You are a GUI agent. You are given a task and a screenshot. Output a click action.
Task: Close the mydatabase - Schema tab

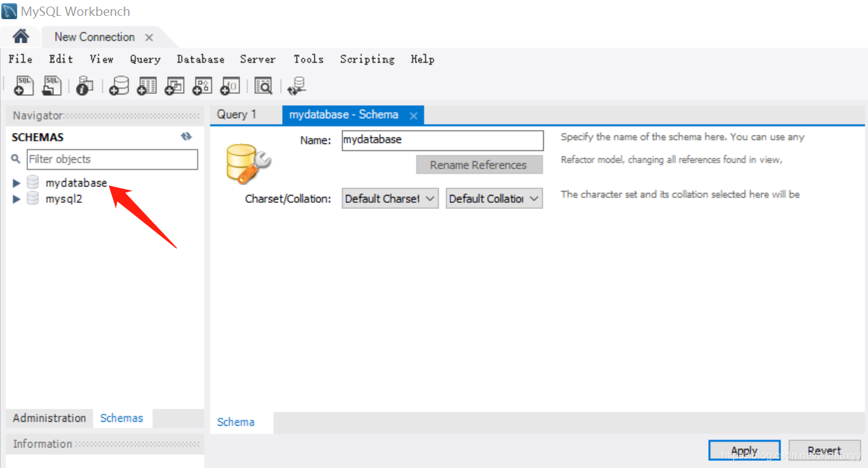(x=414, y=116)
